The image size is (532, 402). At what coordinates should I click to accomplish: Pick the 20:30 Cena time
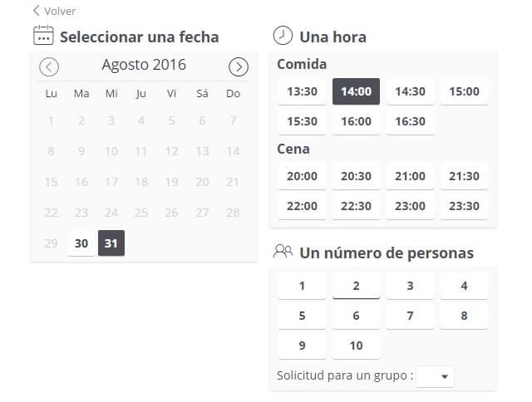[356, 176]
